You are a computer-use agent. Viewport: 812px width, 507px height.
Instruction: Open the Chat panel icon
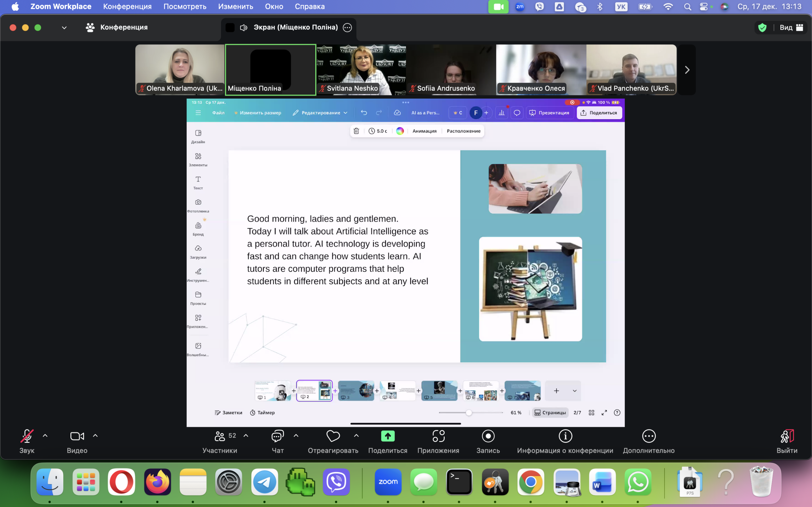tap(278, 436)
